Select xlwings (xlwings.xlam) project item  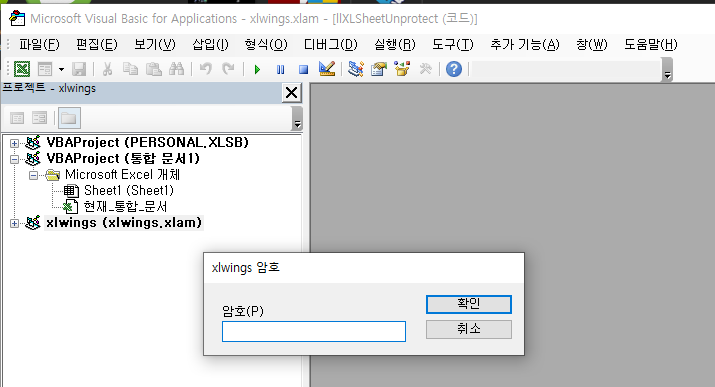coord(124,223)
